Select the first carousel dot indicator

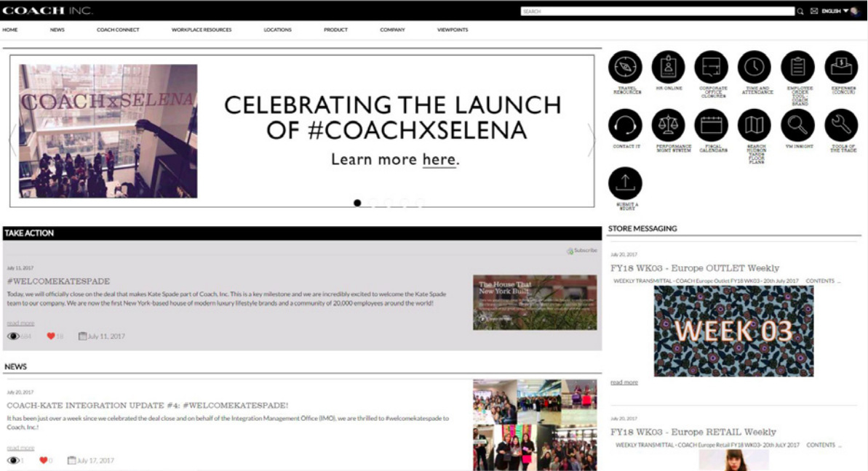point(357,203)
